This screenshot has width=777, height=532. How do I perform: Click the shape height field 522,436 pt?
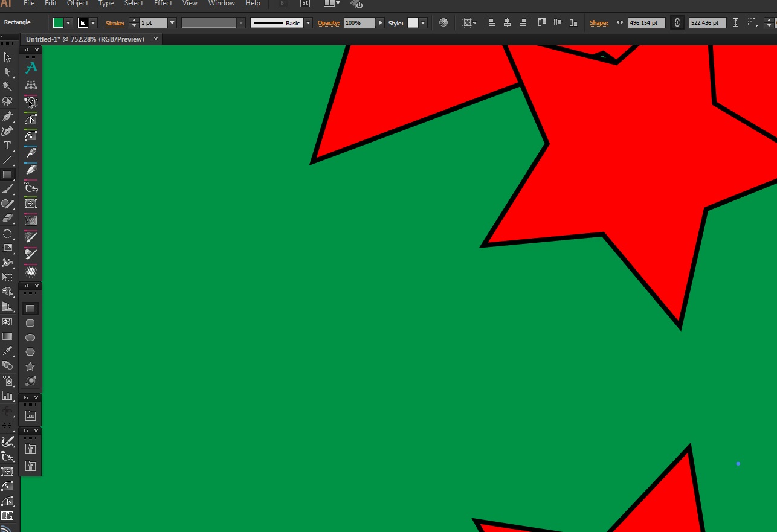tap(708, 23)
